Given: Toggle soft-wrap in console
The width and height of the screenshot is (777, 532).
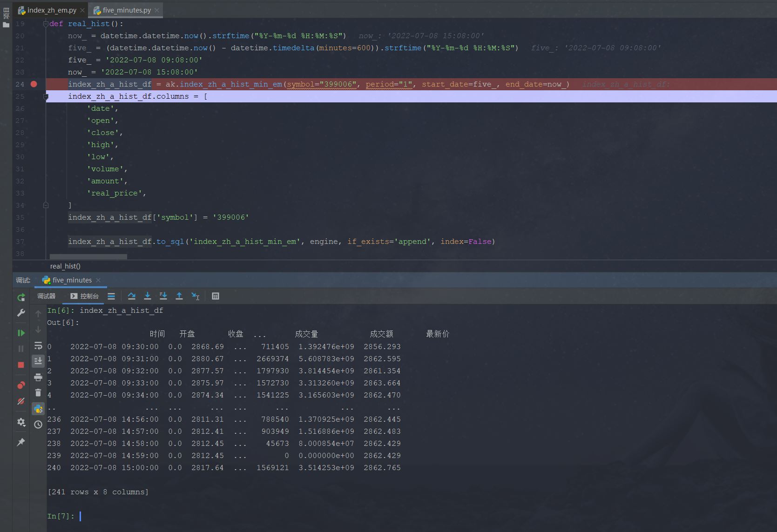Looking at the screenshot, I should point(38,345).
